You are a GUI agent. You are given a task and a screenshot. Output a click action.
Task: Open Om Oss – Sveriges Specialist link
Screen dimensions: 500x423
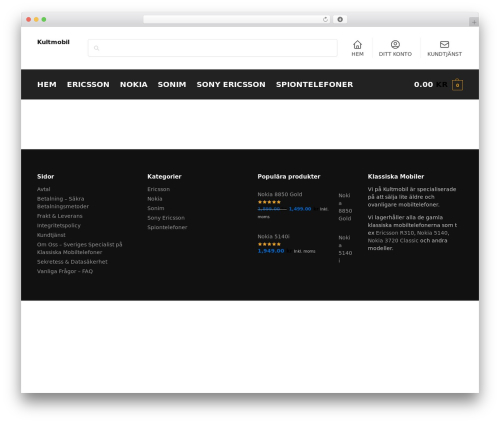(80, 248)
